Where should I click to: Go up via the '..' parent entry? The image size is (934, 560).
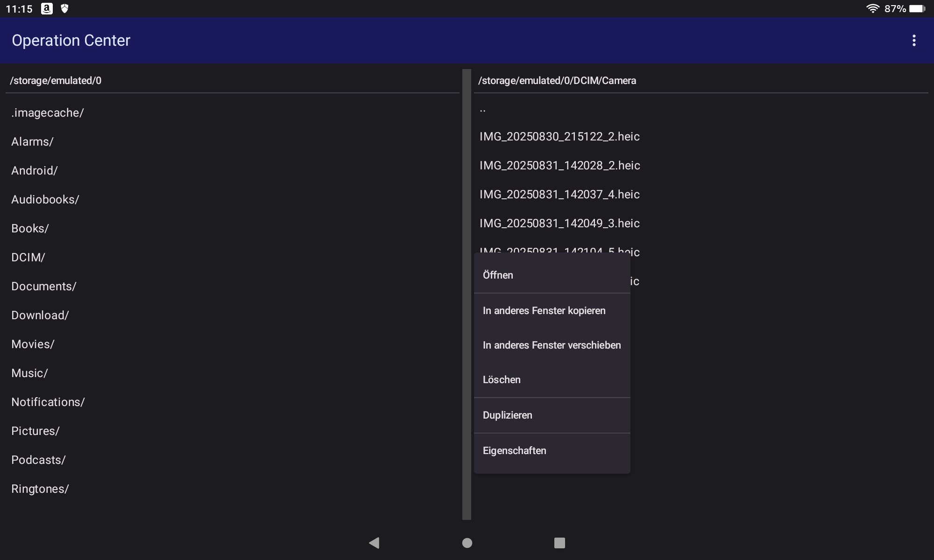pyautogui.click(x=483, y=110)
